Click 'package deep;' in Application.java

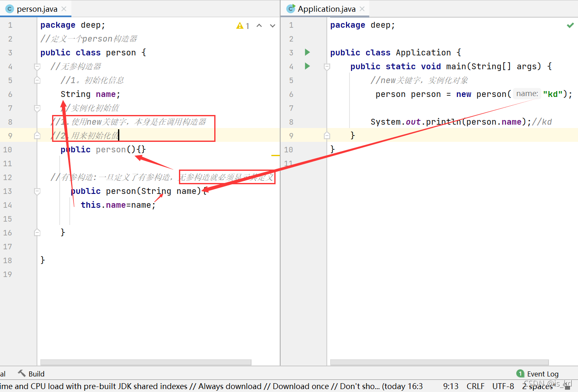(363, 25)
